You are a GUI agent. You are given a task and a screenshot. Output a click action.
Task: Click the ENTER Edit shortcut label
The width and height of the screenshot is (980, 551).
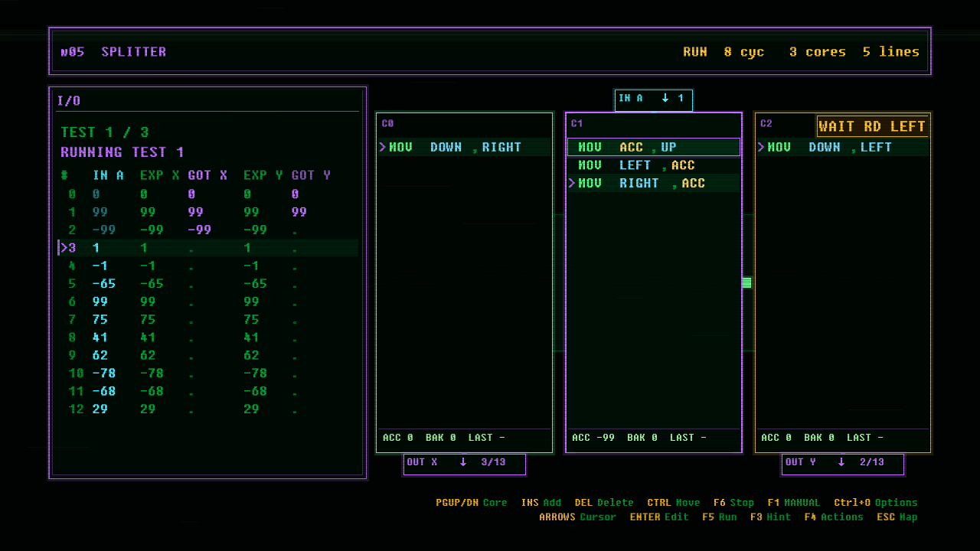click(x=659, y=517)
